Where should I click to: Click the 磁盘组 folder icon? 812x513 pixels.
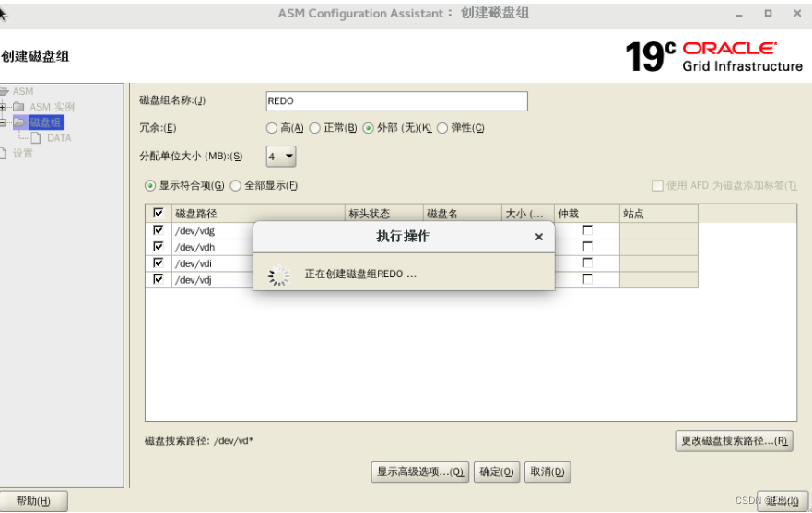click(x=19, y=122)
